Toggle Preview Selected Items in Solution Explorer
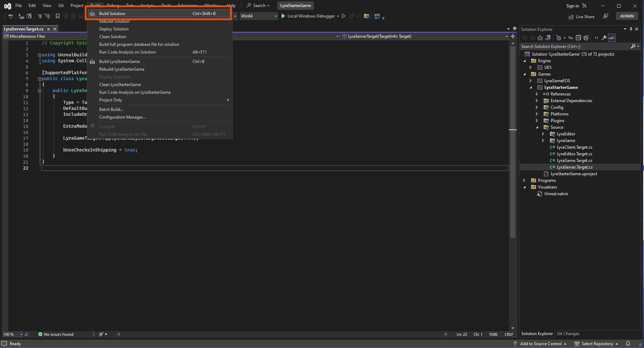Image resolution: width=644 pixels, height=348 pixels. pos(612,38)
